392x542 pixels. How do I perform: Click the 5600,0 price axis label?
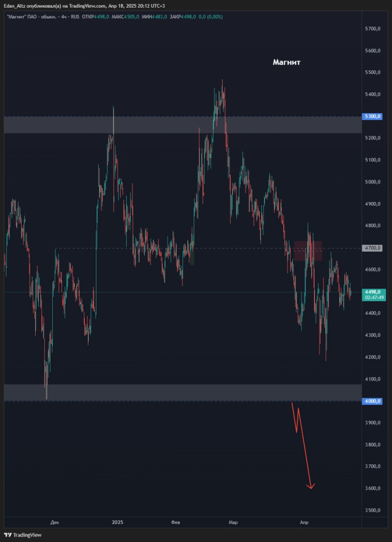click(x=372, y=51)
